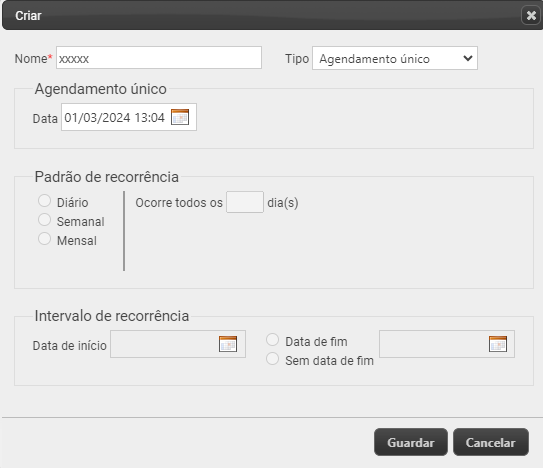Focus the Nome text field

[159, 58]
